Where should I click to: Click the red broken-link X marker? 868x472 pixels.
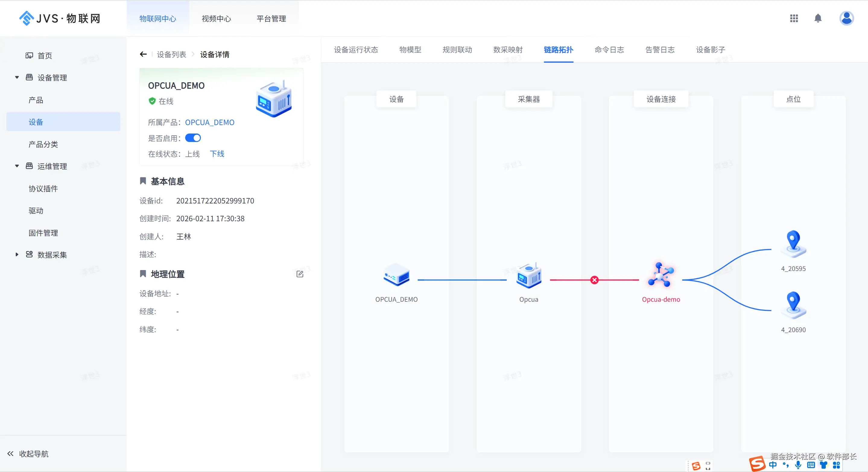[594, 280]
